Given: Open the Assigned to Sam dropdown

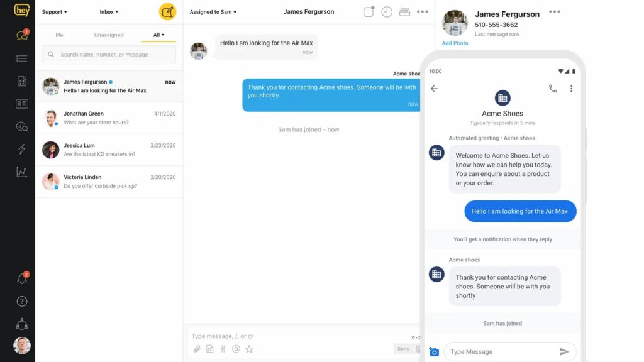Looking at the screenshot, I should (213, 12).
